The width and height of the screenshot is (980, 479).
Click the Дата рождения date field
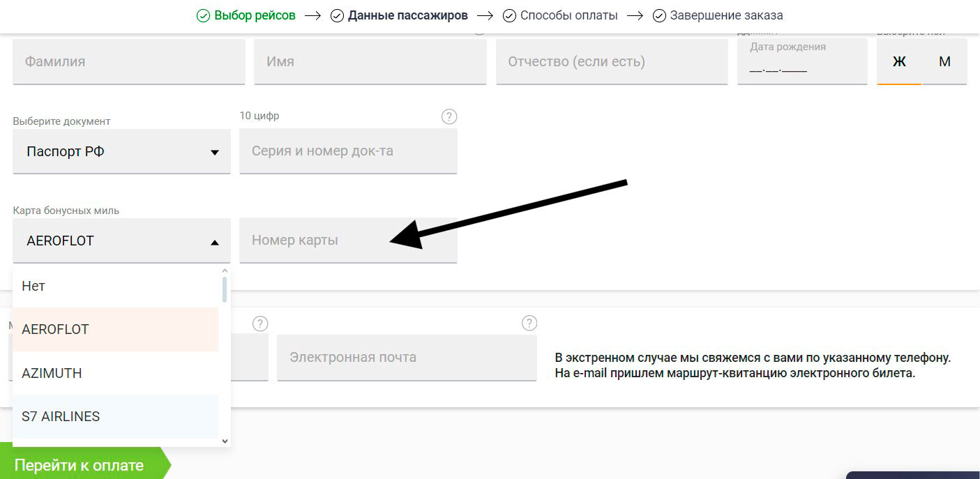(802, 61)
